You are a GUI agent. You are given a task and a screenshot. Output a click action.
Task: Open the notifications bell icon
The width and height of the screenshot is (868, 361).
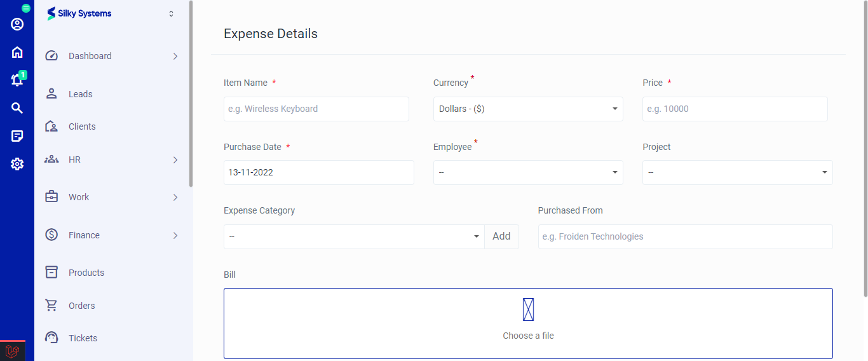(17, 80)
